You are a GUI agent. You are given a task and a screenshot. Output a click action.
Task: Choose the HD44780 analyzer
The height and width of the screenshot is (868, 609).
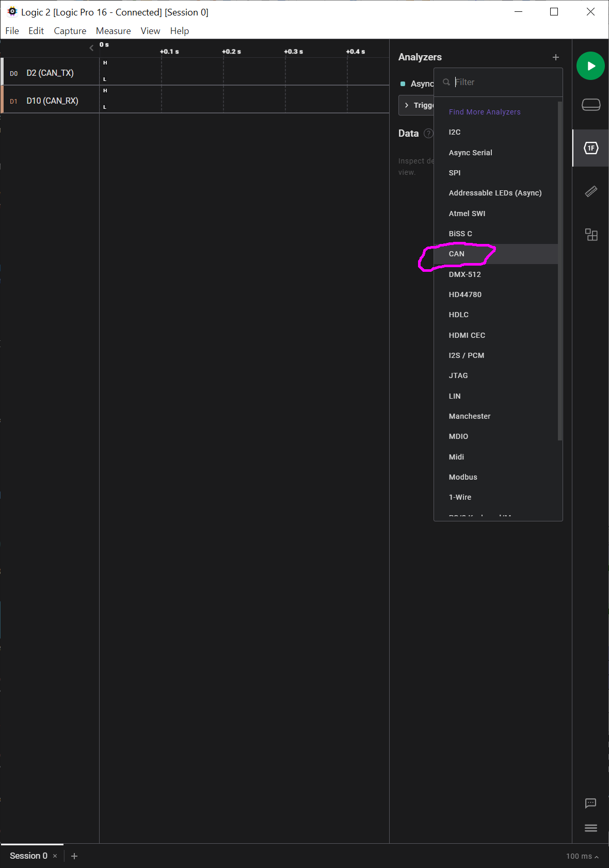(x=496, y=294)
